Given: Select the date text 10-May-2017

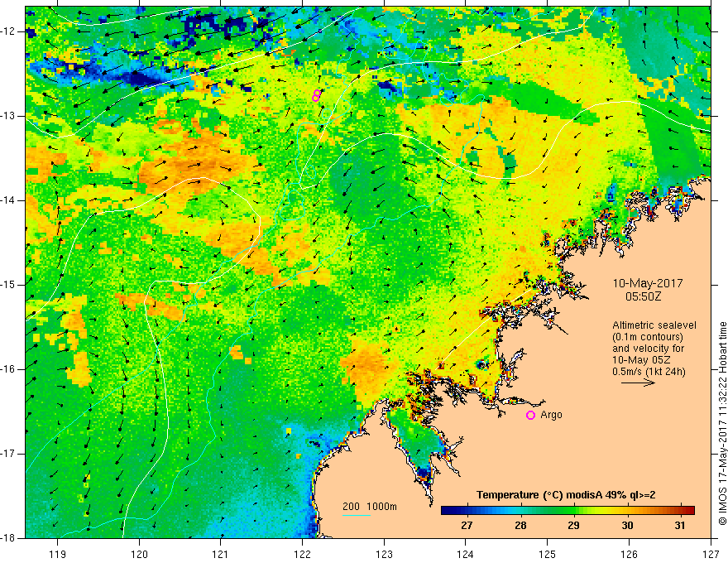Looking at the screenshot, I should (x=647, y=283).
